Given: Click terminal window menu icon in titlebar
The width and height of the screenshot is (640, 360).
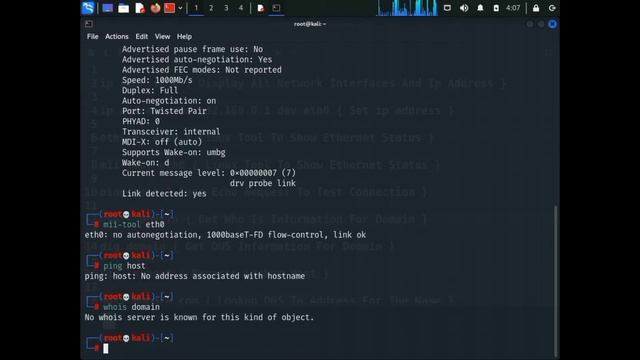Looking at the screenshot, I should click(89, 24).
